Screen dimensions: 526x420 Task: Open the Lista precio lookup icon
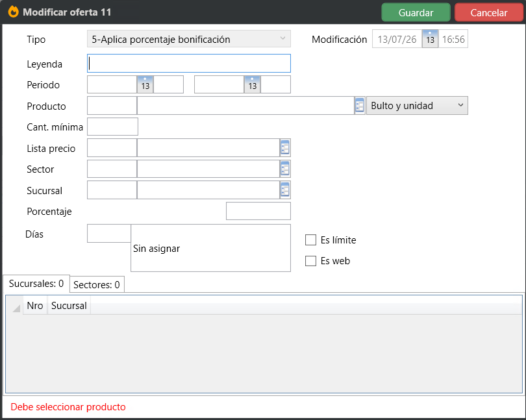click(x=285, y=147)
